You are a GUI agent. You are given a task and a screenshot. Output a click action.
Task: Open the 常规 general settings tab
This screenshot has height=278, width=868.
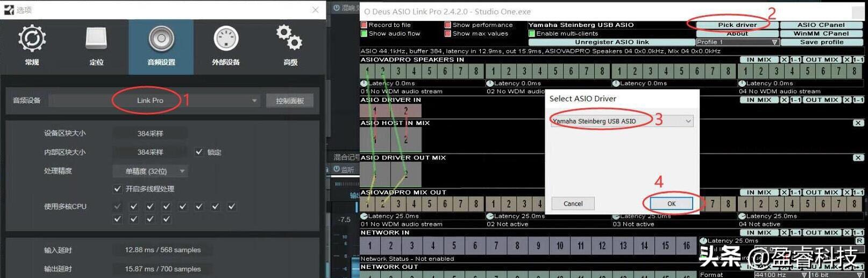click(x=32, y=47)
